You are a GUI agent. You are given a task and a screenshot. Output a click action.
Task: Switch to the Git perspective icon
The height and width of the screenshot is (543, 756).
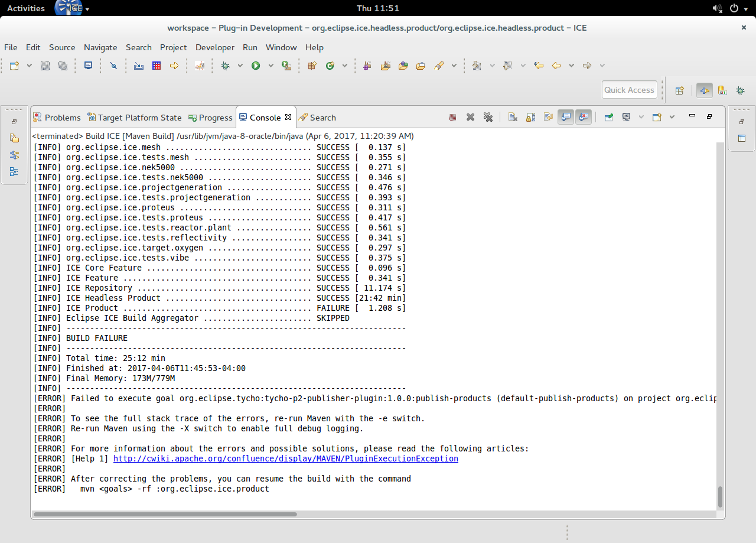722,90
